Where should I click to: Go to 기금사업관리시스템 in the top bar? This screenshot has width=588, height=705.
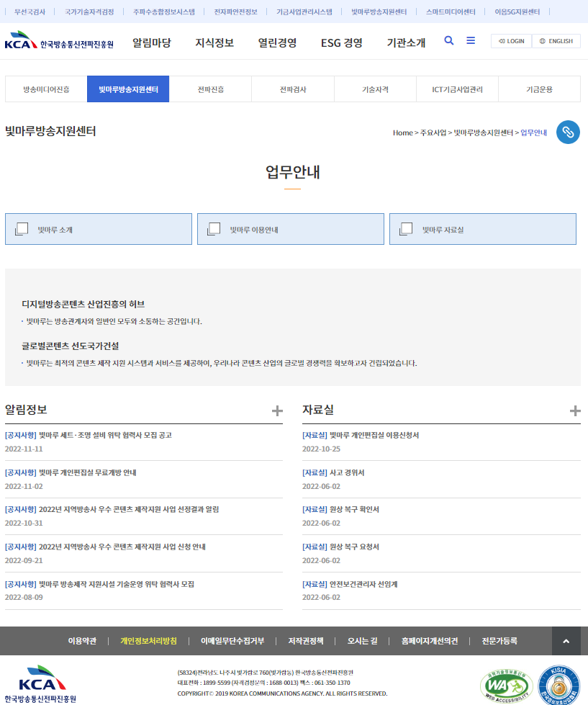click(304, 12)
